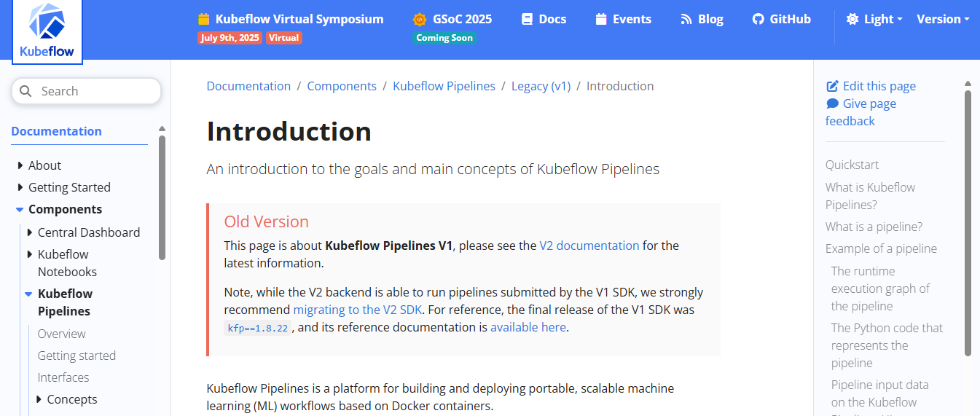Screen dimensions: 980x416
Task: Click the Kubeflow Pipelines breadcrumb link
Action: pyautogui.click(x=444, y=86)
